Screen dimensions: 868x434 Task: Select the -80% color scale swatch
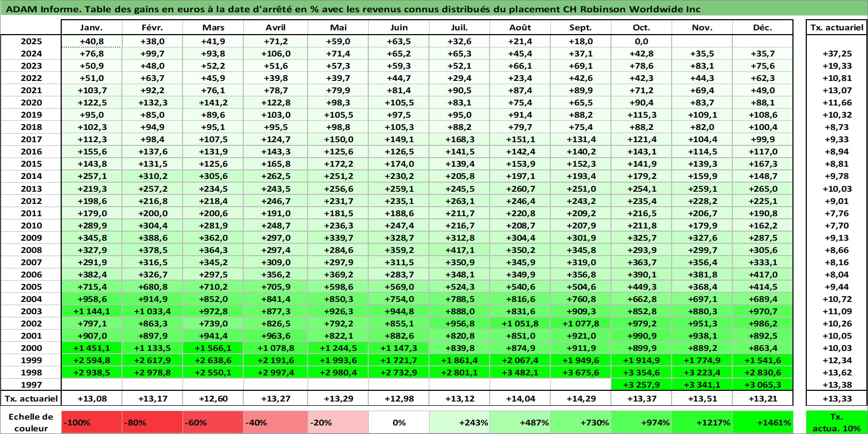click(x=152, y=422)
